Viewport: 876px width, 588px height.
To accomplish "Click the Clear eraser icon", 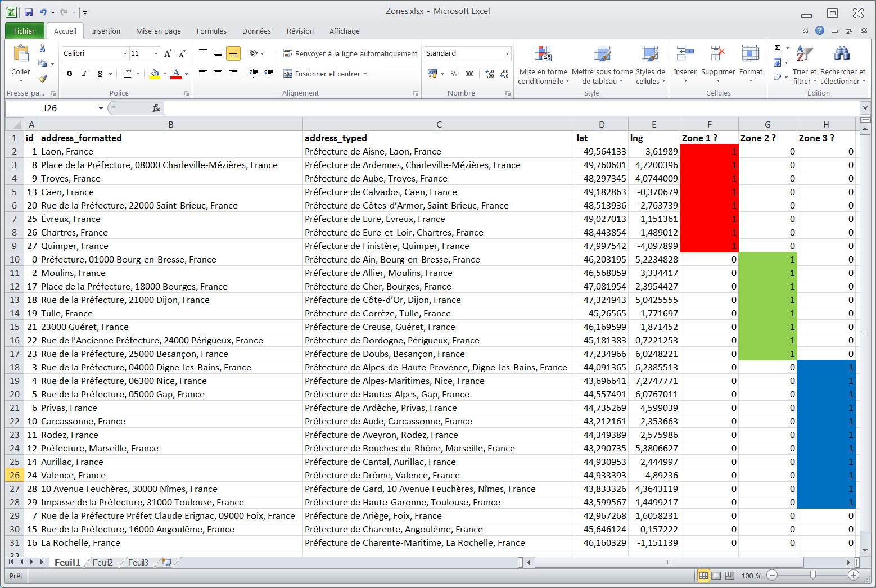I will pyautogui.click(x=777, y=77).
